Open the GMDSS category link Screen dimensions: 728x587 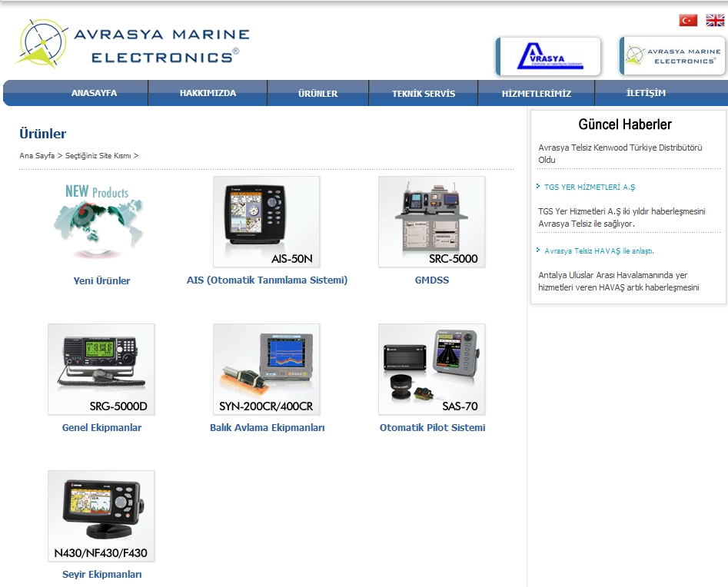[432, 280]
